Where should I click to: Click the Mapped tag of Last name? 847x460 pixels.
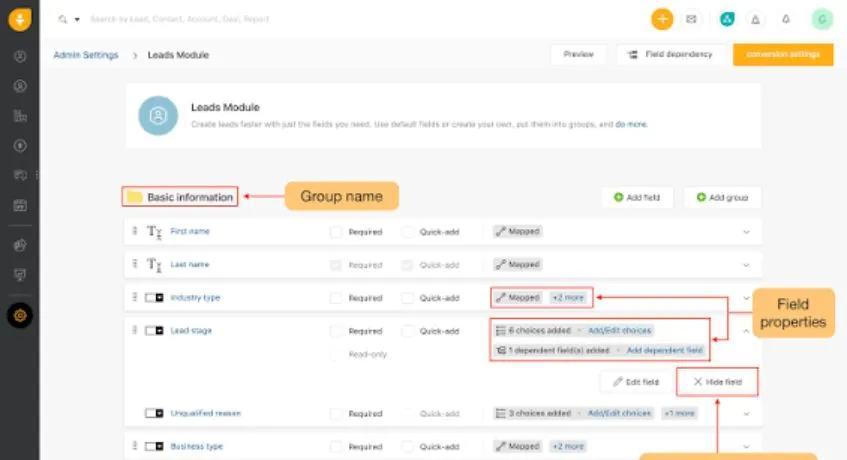click(x=517, y=265)
